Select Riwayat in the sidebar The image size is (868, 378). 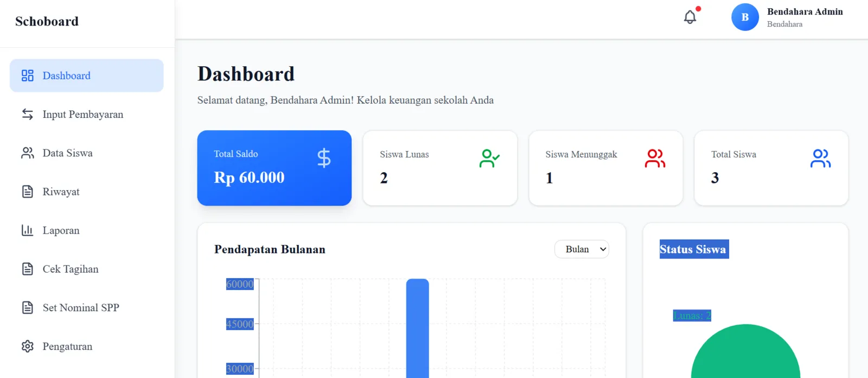pos(87,192)
